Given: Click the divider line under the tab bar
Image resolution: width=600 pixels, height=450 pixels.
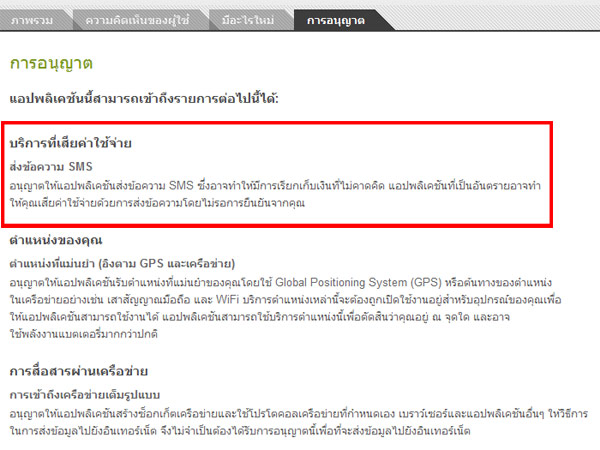Looking at the screenshot, I should [x=300, y=31].
